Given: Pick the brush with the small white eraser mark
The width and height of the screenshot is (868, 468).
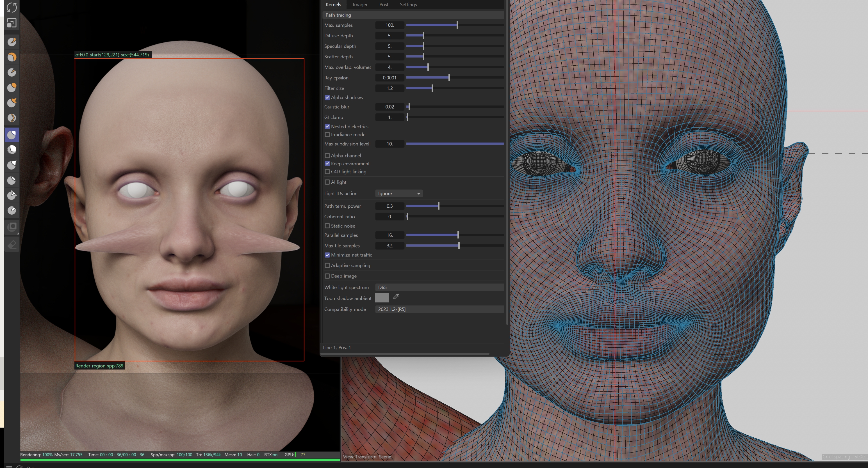Looking at the screenshot, I should [12, 210].
